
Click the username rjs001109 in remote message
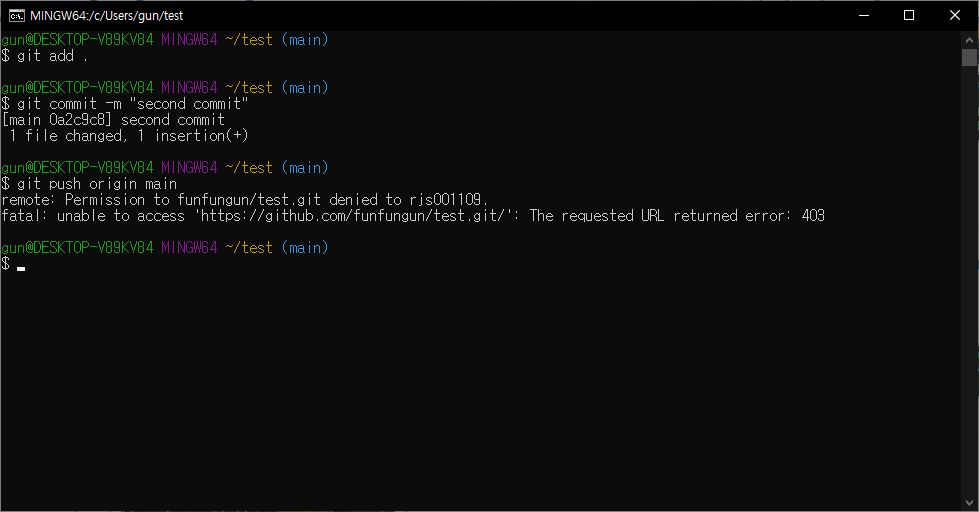[x=445, y=200]
